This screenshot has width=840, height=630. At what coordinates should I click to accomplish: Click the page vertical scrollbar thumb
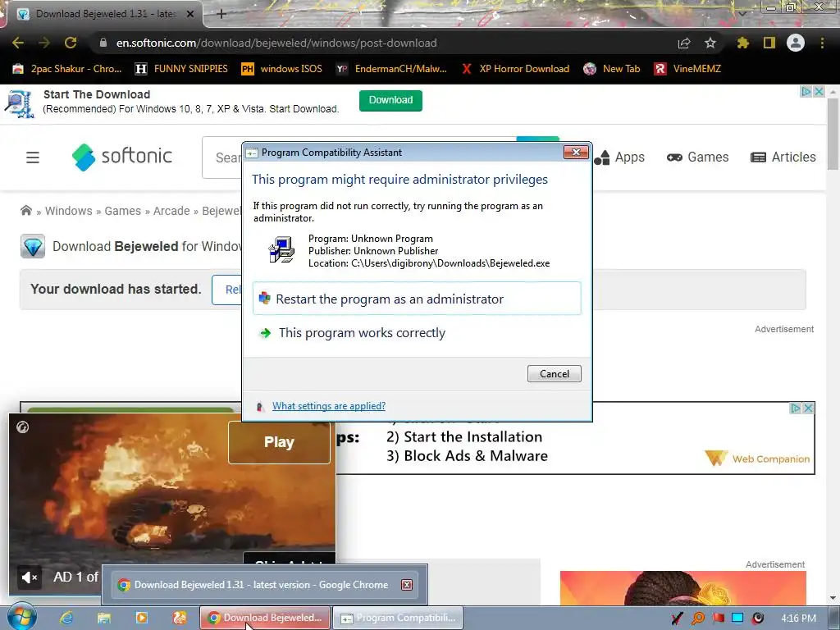tap(833, 134)
